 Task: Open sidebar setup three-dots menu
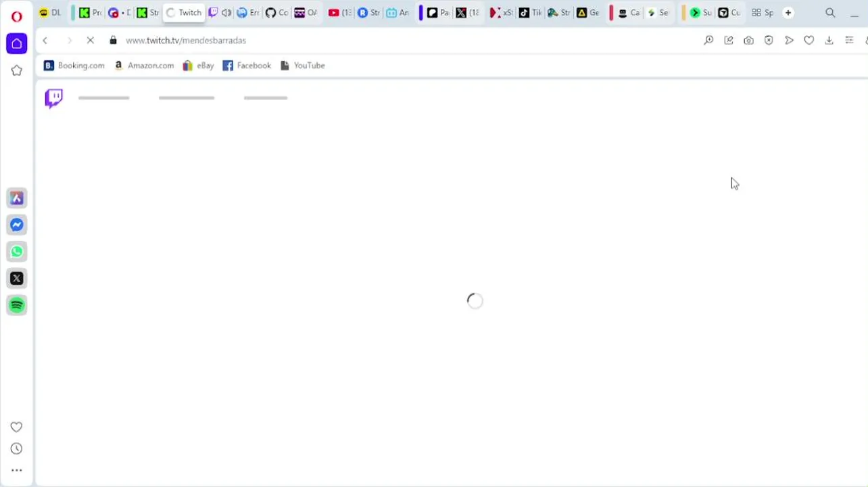tap(16, 470)
